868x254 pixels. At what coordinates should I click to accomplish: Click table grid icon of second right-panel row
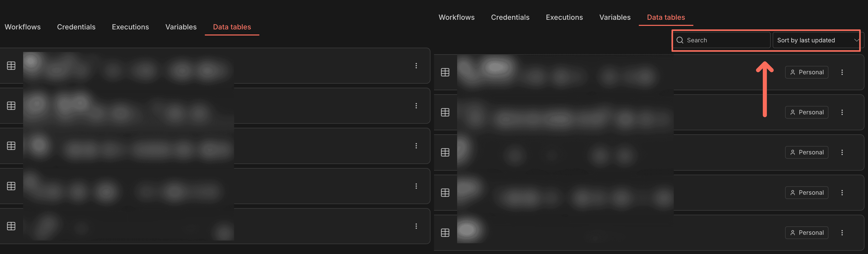pos(445,112)
